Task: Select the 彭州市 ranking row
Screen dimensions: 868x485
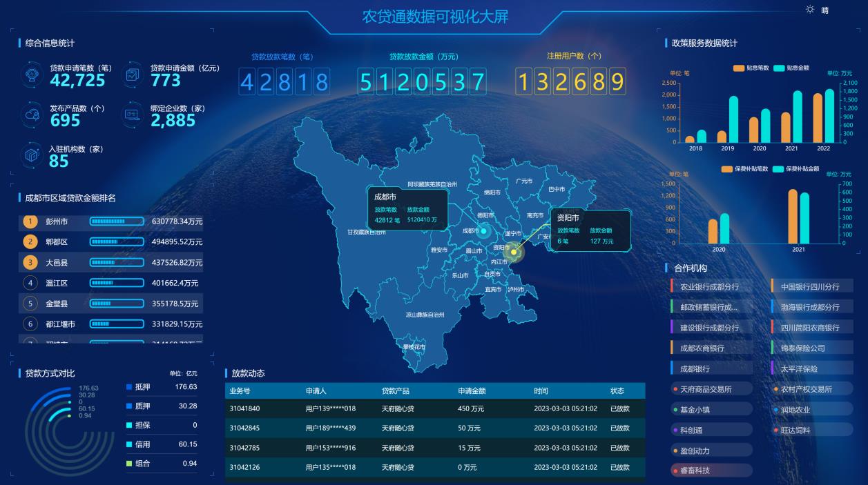Action: tap(110, 221)
